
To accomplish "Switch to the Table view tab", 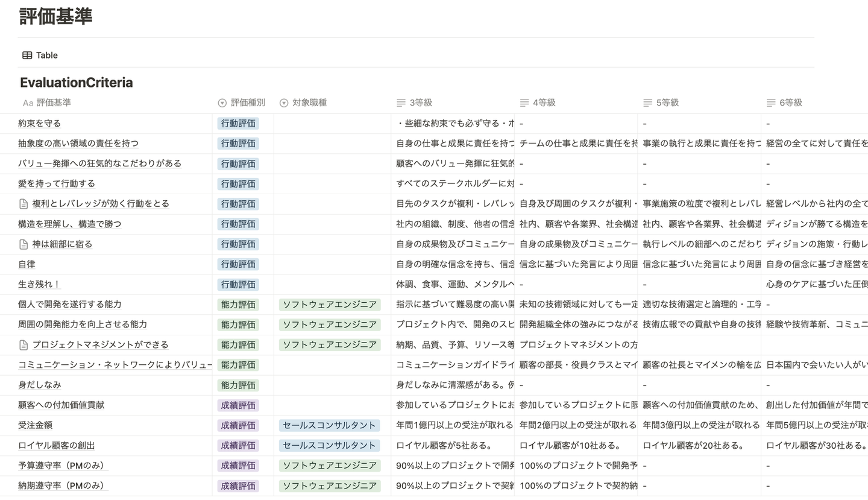I will click(x=46, y=55).
